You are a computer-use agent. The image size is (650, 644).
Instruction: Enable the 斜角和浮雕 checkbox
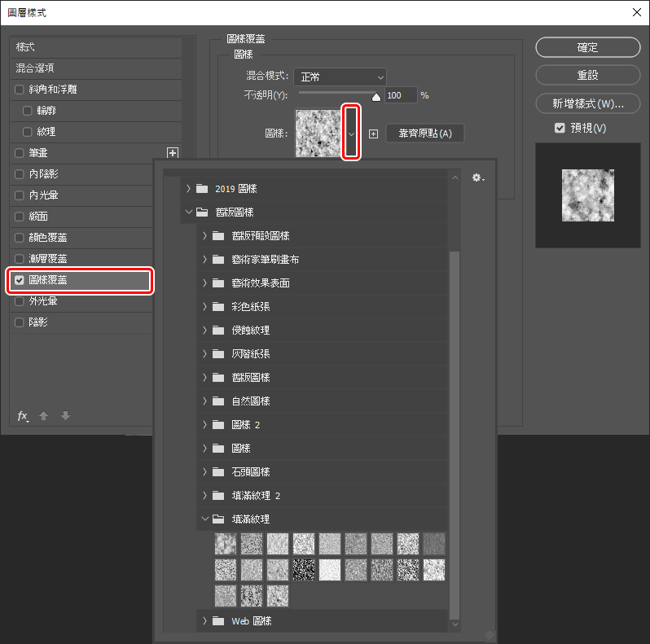tap(20, 90)
